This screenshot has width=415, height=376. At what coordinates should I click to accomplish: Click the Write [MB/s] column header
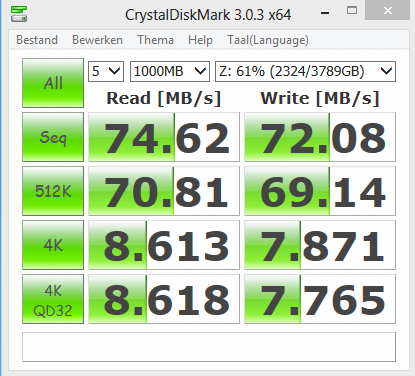pyautogui.click(x=320, y=99)
